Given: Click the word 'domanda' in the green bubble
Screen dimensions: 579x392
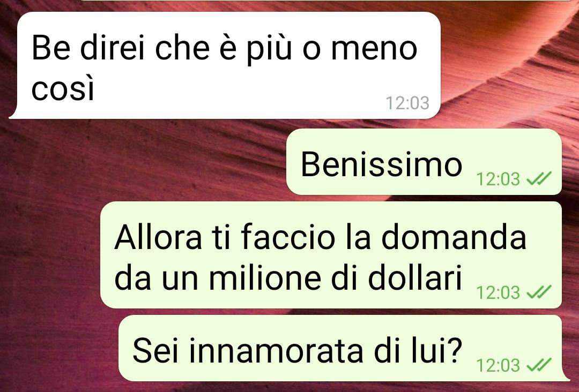Looking at the screenshot, I should 454,237.
